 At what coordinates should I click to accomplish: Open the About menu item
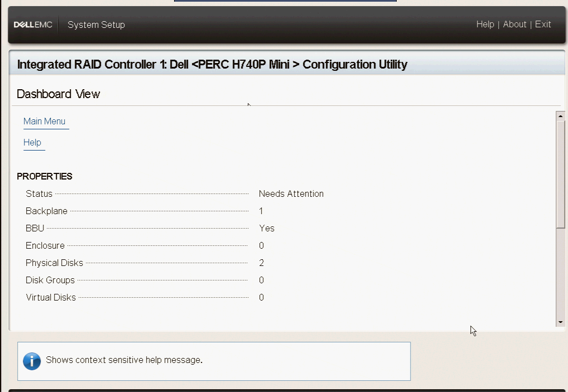tap(514, 25)
